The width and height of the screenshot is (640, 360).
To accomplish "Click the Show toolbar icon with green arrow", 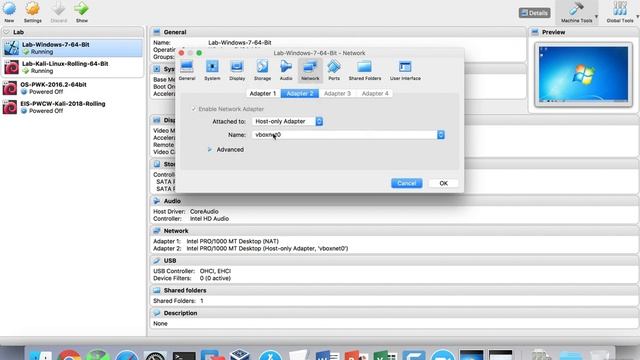I will click(82, 8).
